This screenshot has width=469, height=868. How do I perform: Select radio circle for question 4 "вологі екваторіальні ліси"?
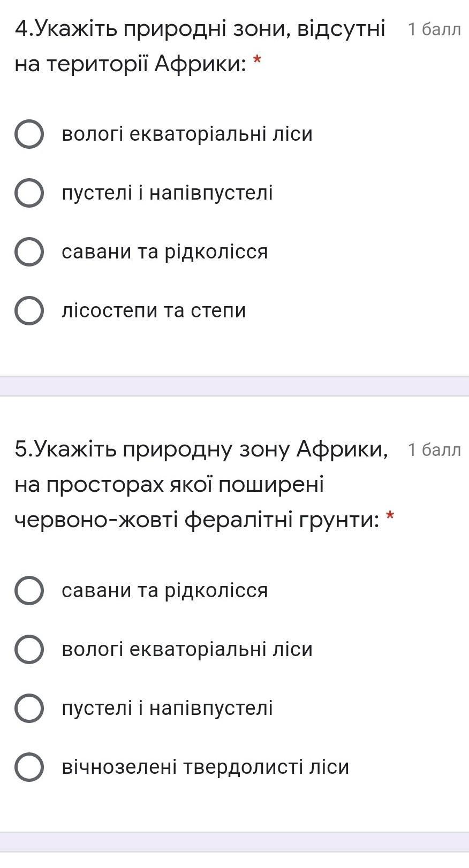29,134
